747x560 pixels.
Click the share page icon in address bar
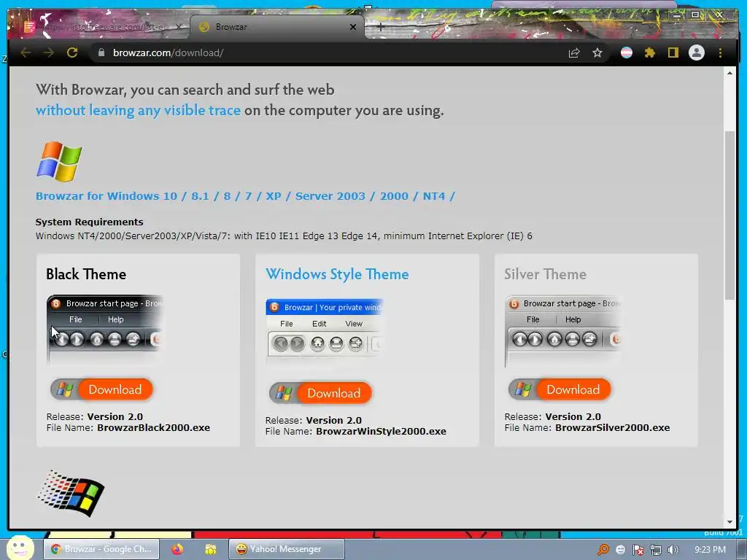(574, 52)
